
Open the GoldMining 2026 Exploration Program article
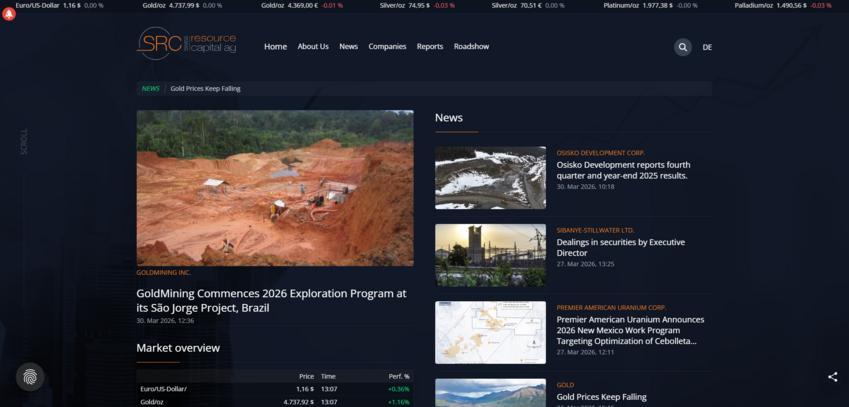[271, 300]
